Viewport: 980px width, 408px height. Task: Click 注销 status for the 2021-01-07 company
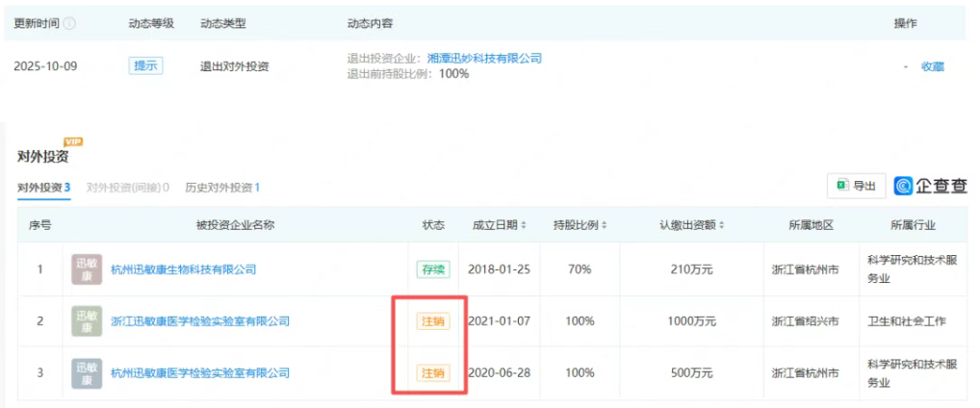(432, 321)
